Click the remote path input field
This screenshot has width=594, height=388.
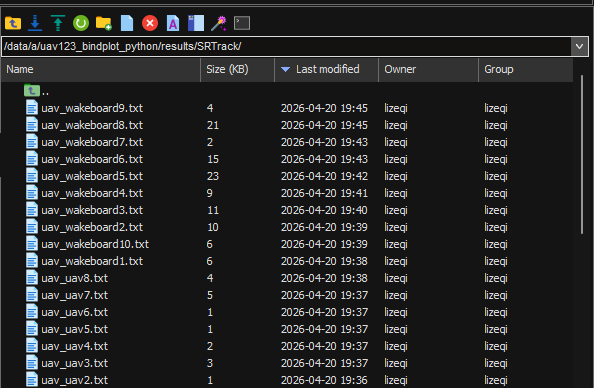pyautogui.click(x=286, y=47)
